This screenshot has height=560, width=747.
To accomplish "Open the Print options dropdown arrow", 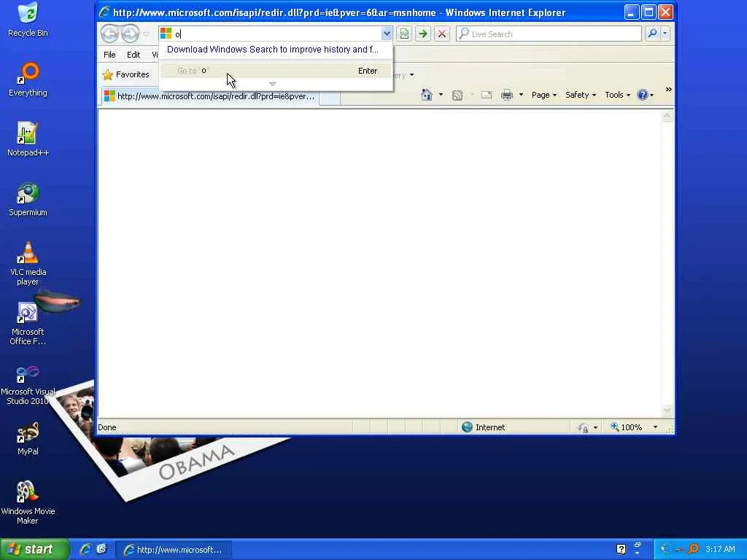I will (x=521, y=95).
